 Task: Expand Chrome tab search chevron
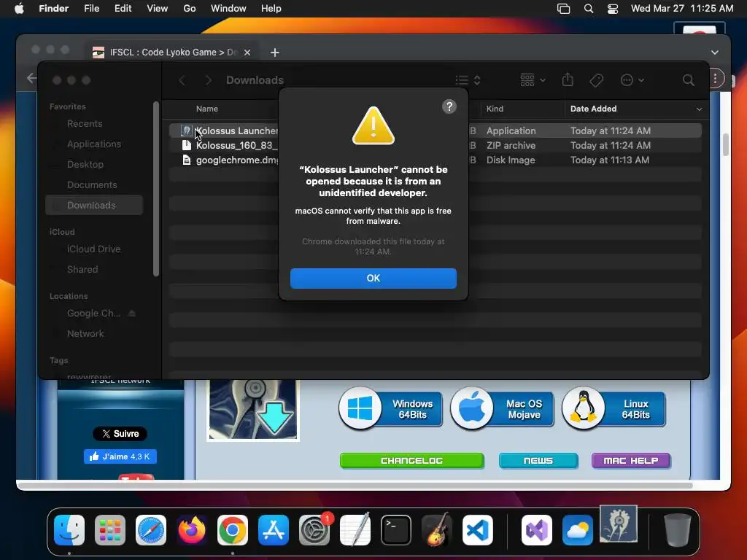[x=715, y=52]
